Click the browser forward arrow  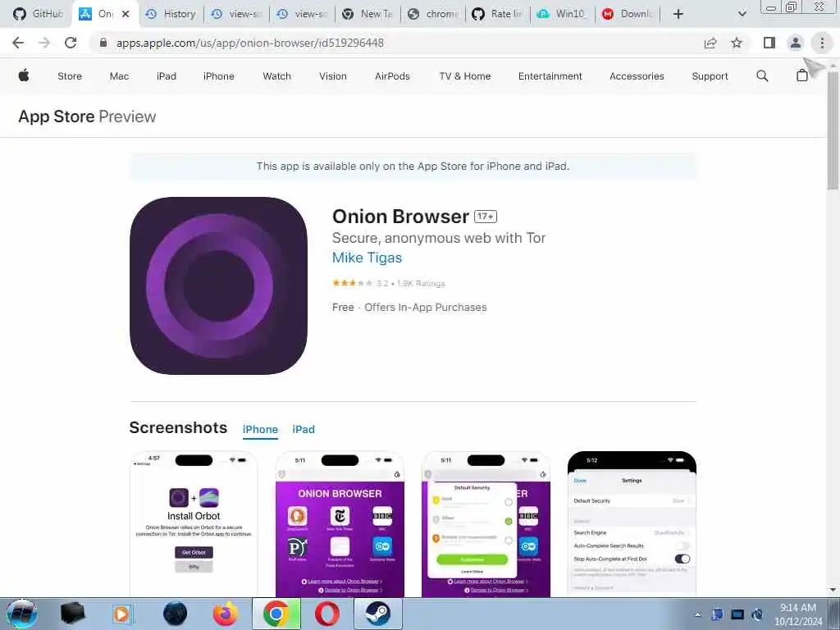coord(44,43)
